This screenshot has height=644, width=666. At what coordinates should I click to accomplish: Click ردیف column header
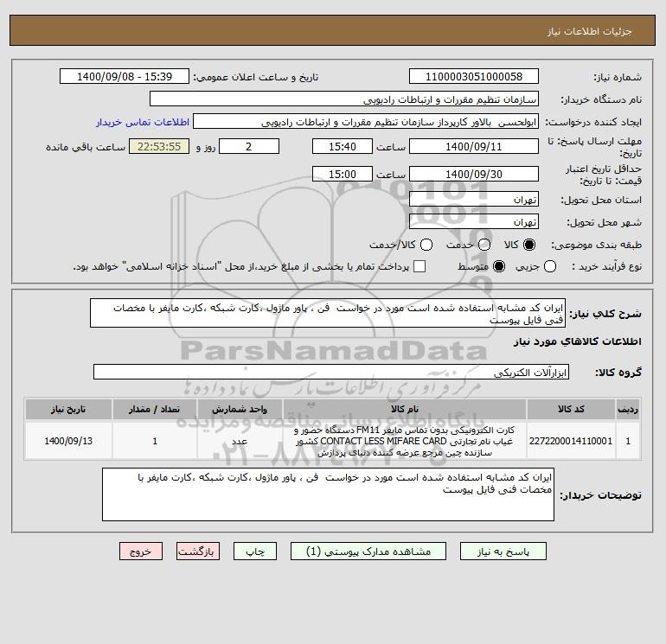628,409
